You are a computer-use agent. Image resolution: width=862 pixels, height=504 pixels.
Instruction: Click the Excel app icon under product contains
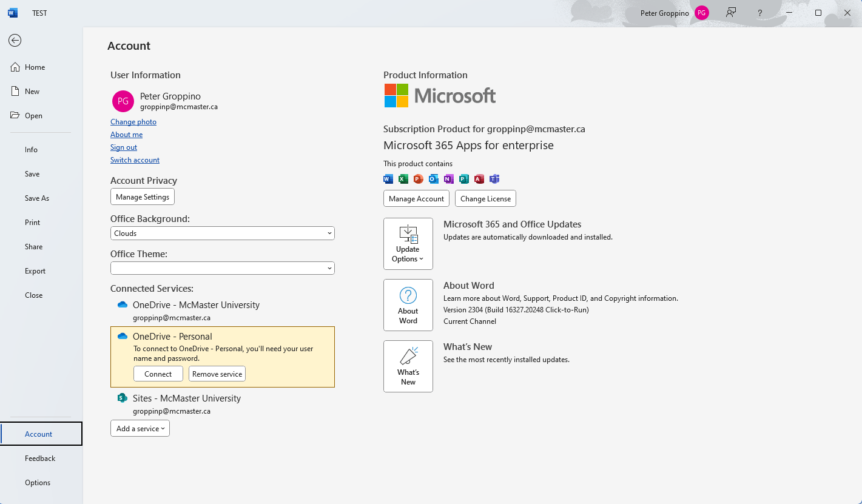pos(403,179)
